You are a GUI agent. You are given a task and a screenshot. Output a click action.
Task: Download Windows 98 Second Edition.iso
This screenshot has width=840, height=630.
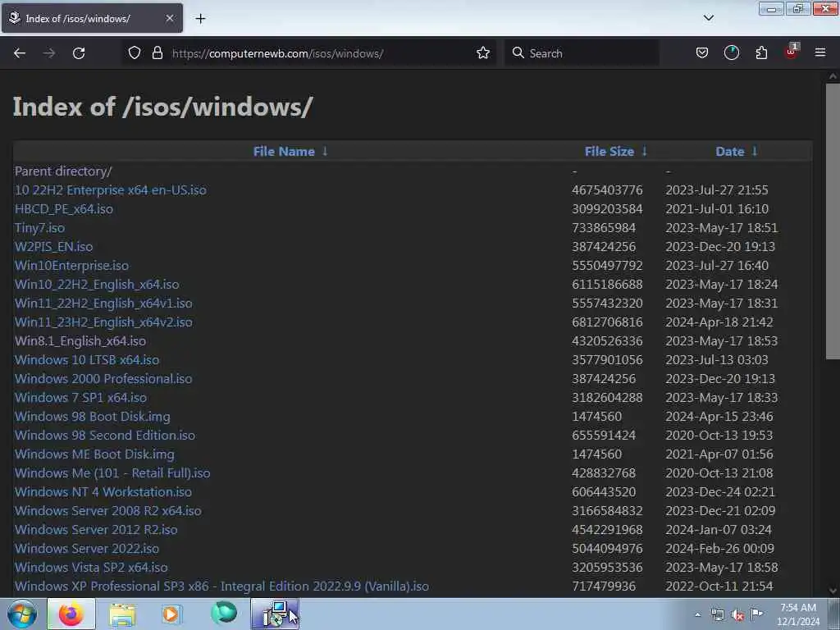click(x=105, y=435)
